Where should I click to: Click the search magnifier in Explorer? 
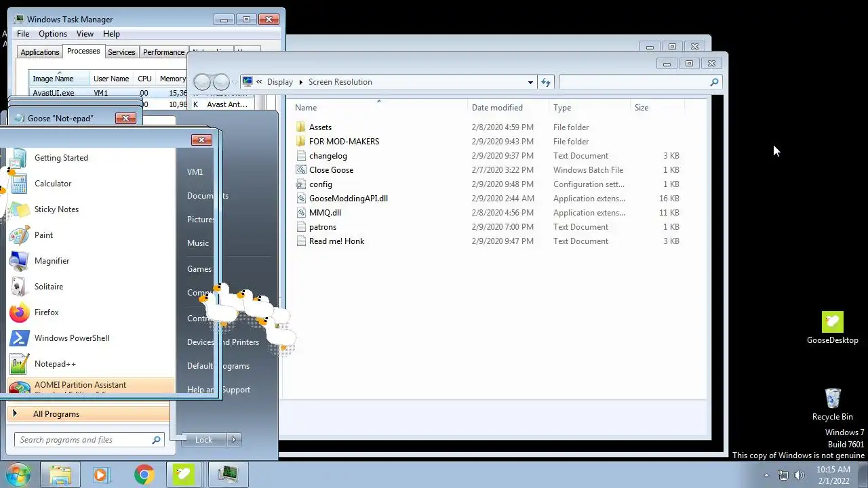[x=714, y=82]
